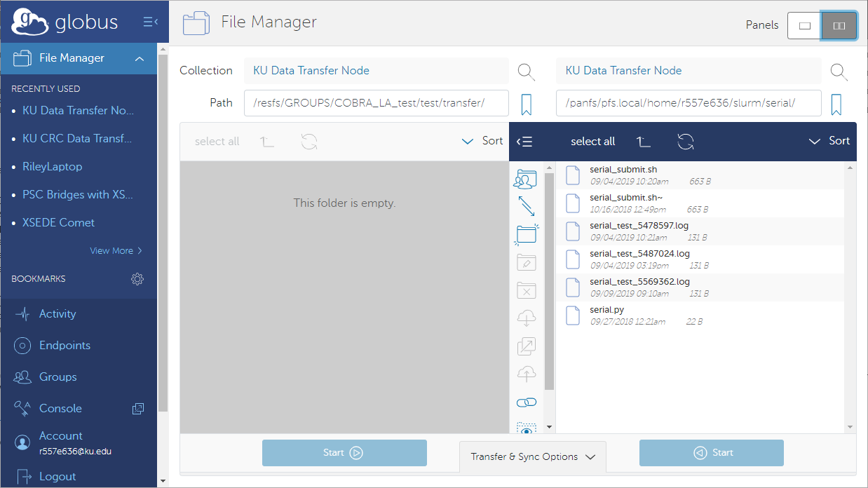Viewport: 868px width, 488px height.
Task: Open the Share folder option icon
Action: tap(525, 179)
